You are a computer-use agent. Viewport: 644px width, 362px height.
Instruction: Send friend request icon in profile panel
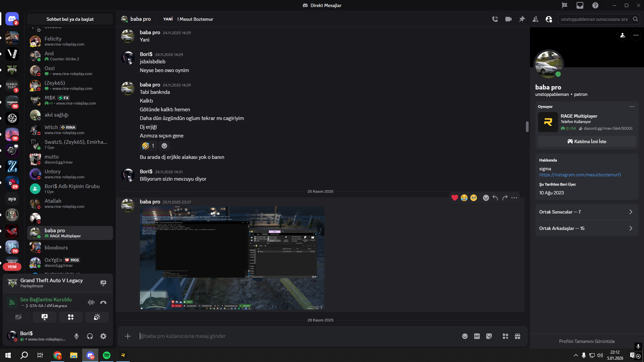pyautogui.click(x=623, y=35)
